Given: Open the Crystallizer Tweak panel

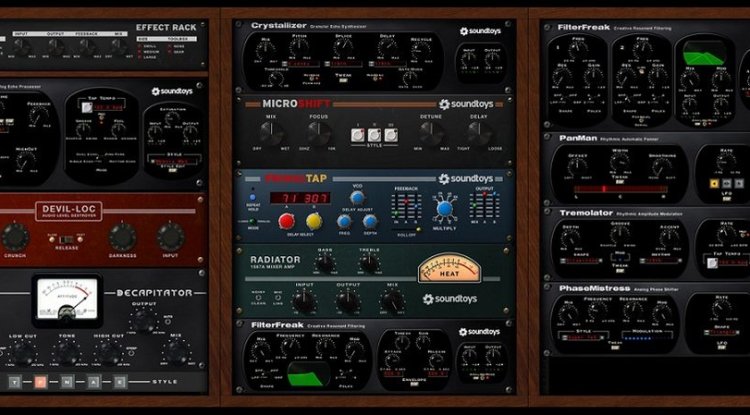Looking at the screenshot, I should (343, 79).
